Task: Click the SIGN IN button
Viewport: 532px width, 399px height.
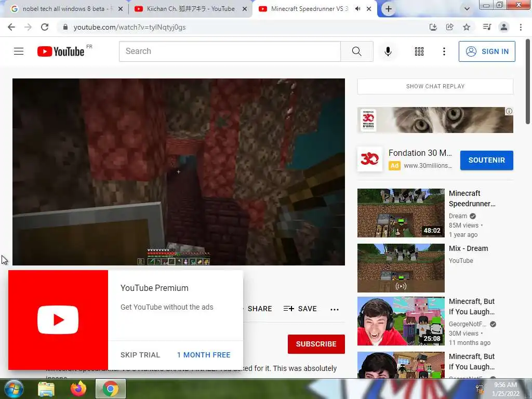Action: point(487,51)
